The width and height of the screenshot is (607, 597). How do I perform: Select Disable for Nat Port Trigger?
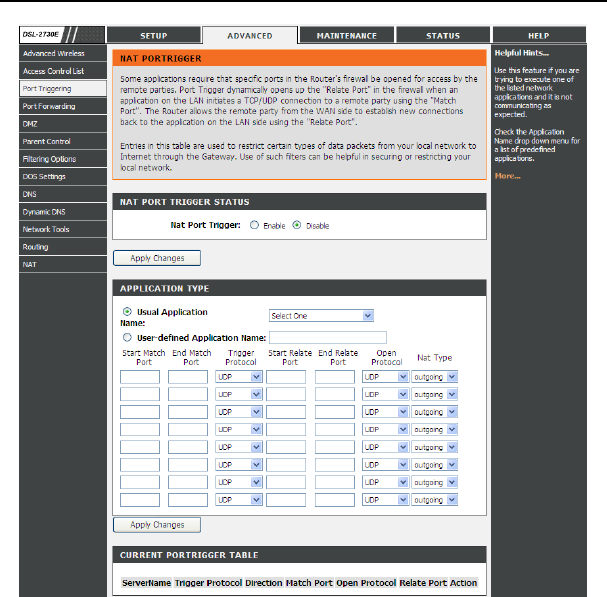click(297, 225)
